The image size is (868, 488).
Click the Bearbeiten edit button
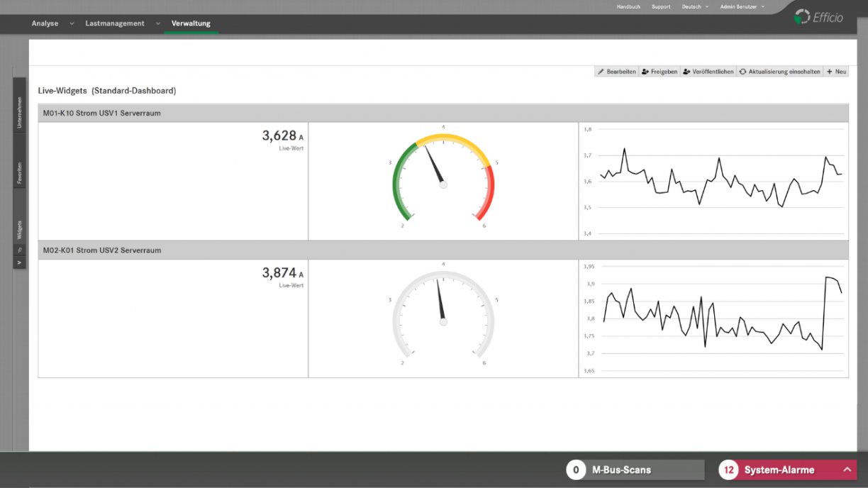pos(616,72)
